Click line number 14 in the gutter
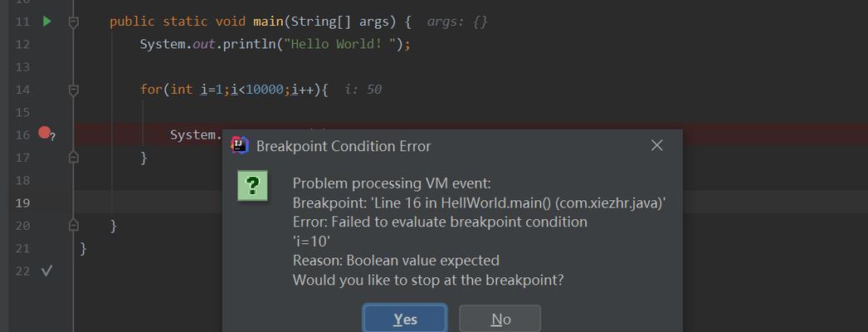Image resolution: width=868 pixels, height=332 pixels. [x=22, y=90]
